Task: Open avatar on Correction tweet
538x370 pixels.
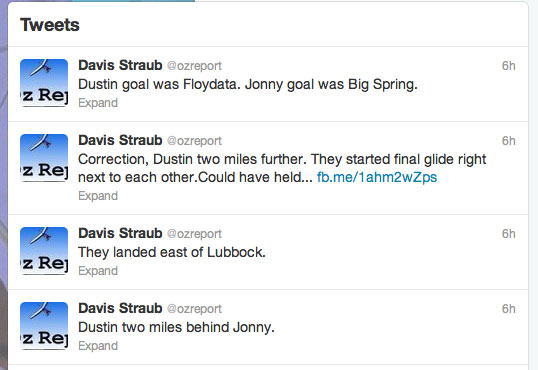Action: point(44,158)
